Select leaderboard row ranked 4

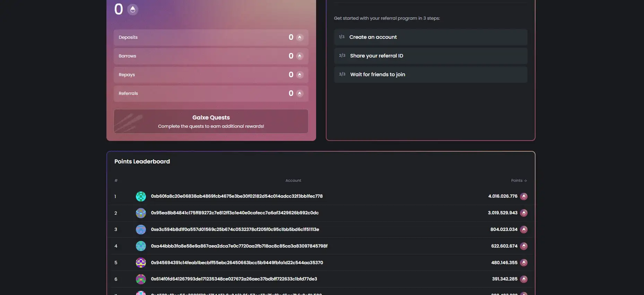(321, 246)
